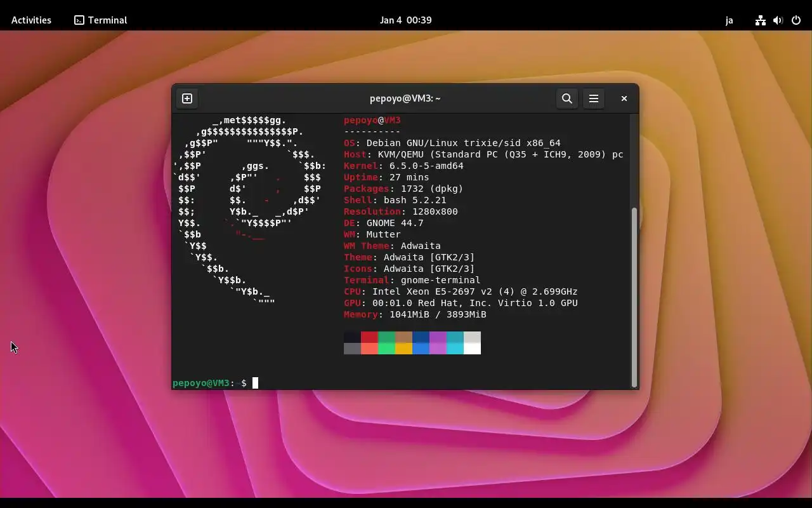Screen dimensions: 812x508
Task: Open the Terminal app menu in top bar
Action: [101, 20]
